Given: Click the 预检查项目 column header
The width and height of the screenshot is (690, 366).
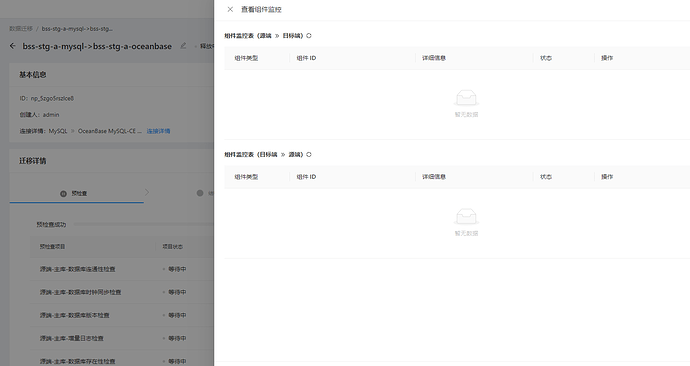Looking at the screenshot, I should [52, 247].
